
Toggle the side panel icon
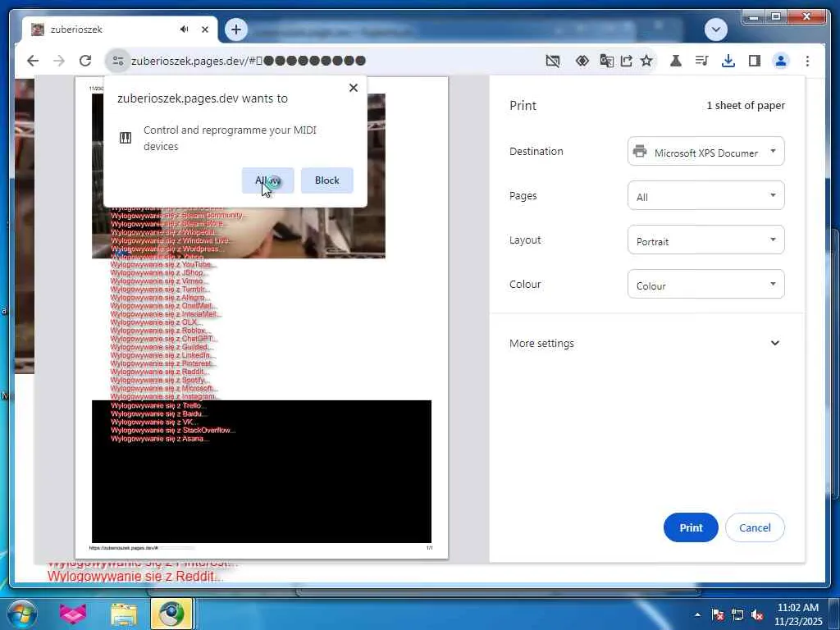[755, 61]
